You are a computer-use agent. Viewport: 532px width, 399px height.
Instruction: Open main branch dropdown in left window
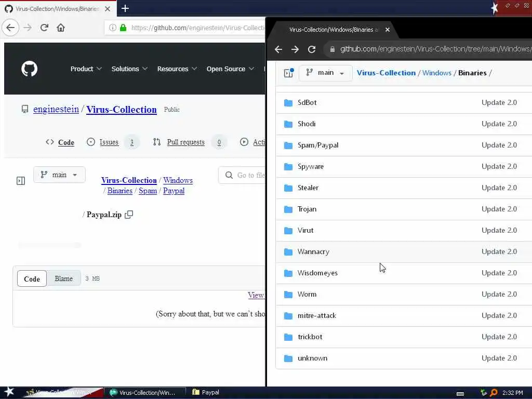59,175
